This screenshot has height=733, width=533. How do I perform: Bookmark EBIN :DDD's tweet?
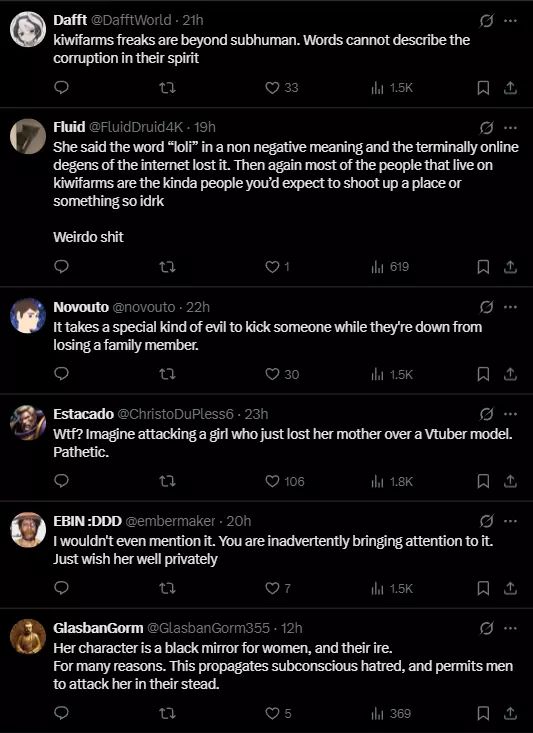[483, 588]
